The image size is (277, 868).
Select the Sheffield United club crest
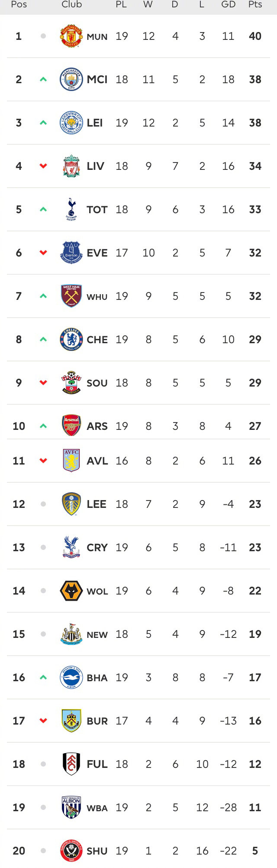coord(71,851)
